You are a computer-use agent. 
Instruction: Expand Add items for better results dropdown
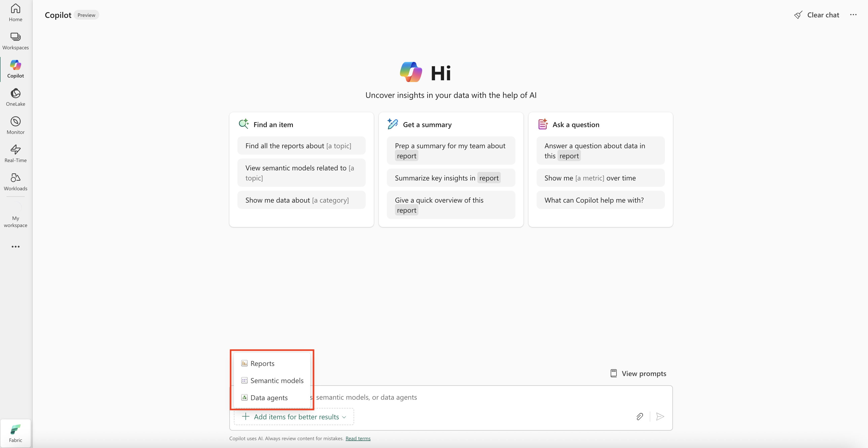pos(294,417)
